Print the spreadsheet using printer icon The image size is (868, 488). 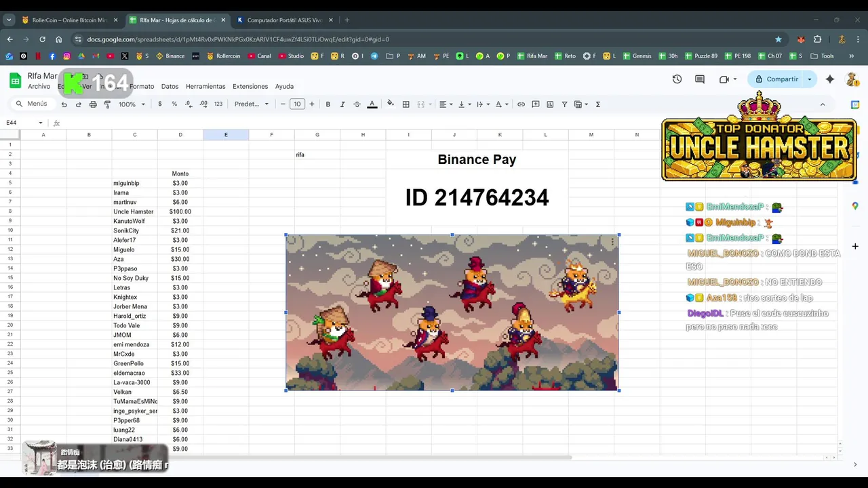92,104
